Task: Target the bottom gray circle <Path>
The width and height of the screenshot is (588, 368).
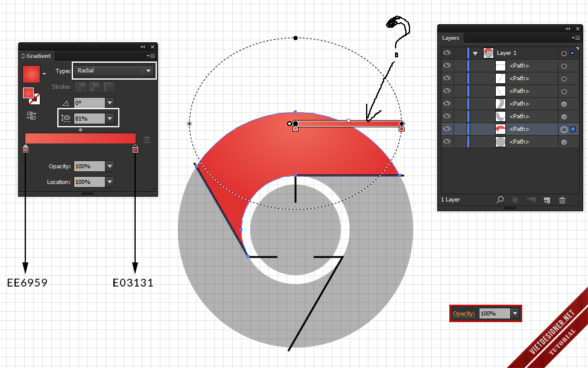Action: point(564,142)
